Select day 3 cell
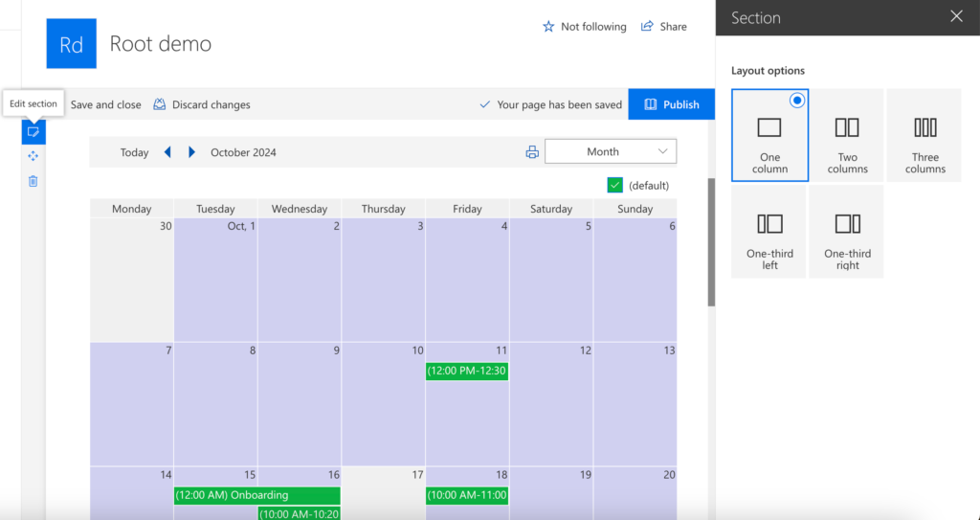The height and width of the screenshot is (520, 980). 383,280
